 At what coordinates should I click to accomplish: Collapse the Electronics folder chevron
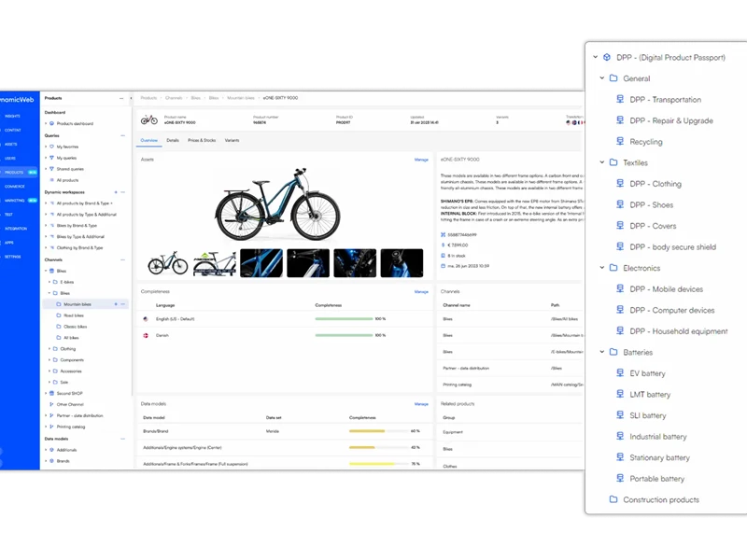(x=602, y=267)
